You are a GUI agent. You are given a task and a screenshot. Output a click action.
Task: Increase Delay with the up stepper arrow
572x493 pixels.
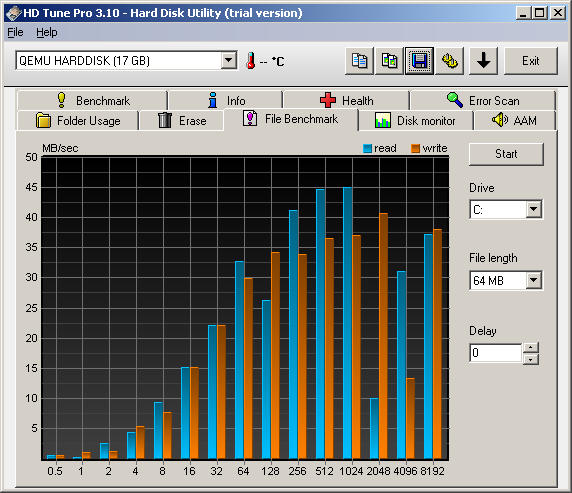(531, 347)
